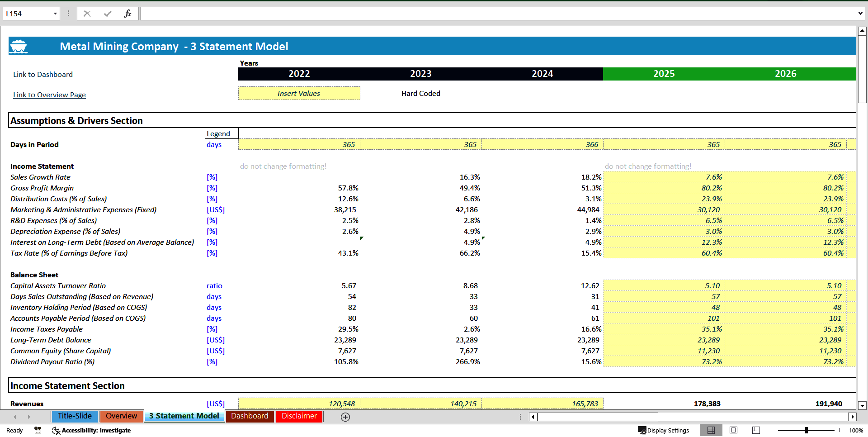Open the Title-Slide sheet tab
This screenshot has height=437, width=868.
[x=75, y=416]
